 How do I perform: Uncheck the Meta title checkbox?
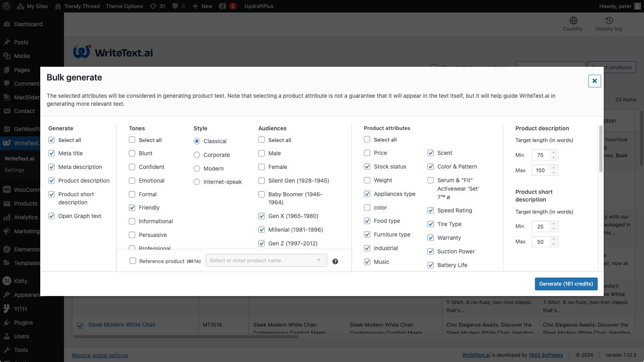(52, 153)
